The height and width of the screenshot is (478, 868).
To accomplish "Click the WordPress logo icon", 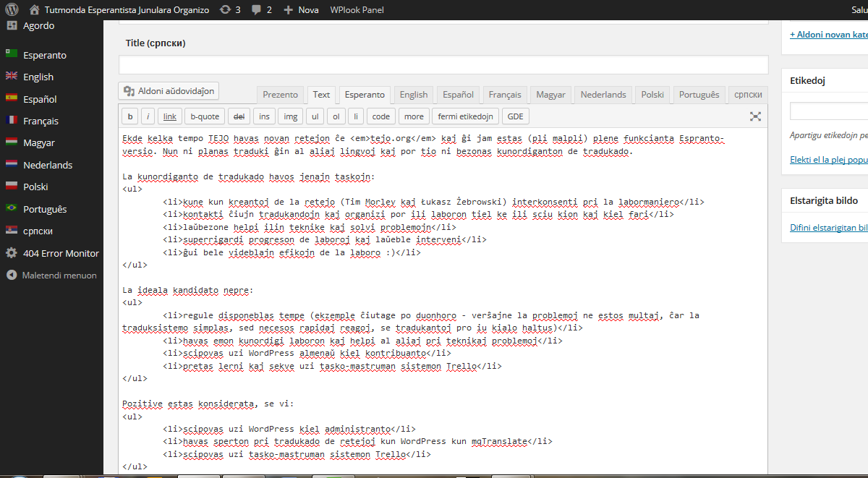I will coord(12,10).
